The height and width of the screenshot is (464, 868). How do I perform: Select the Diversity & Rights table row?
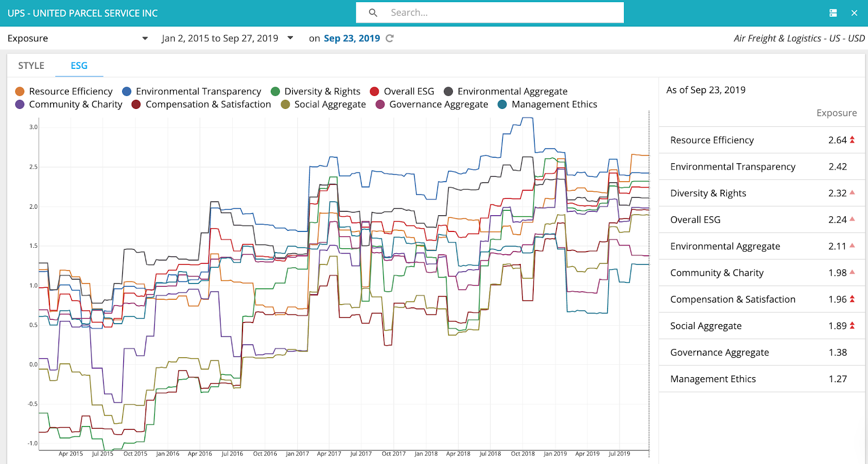point(762,193)
